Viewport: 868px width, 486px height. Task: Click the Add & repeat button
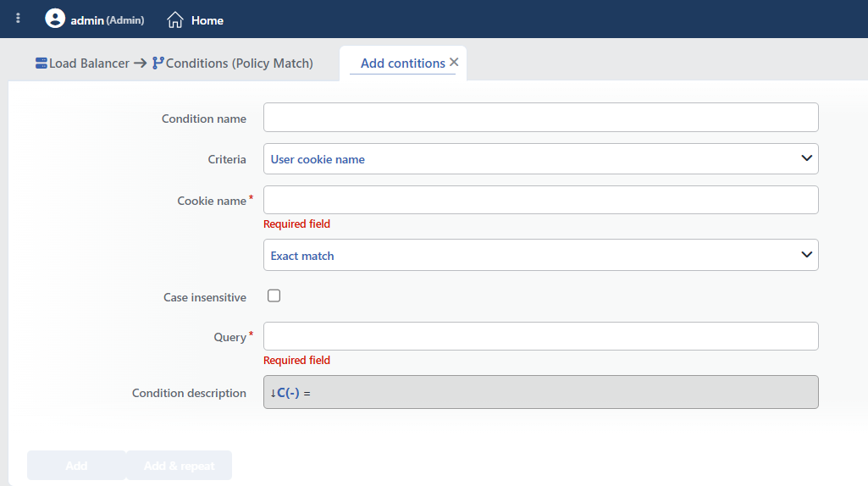(x=179, y=466)
